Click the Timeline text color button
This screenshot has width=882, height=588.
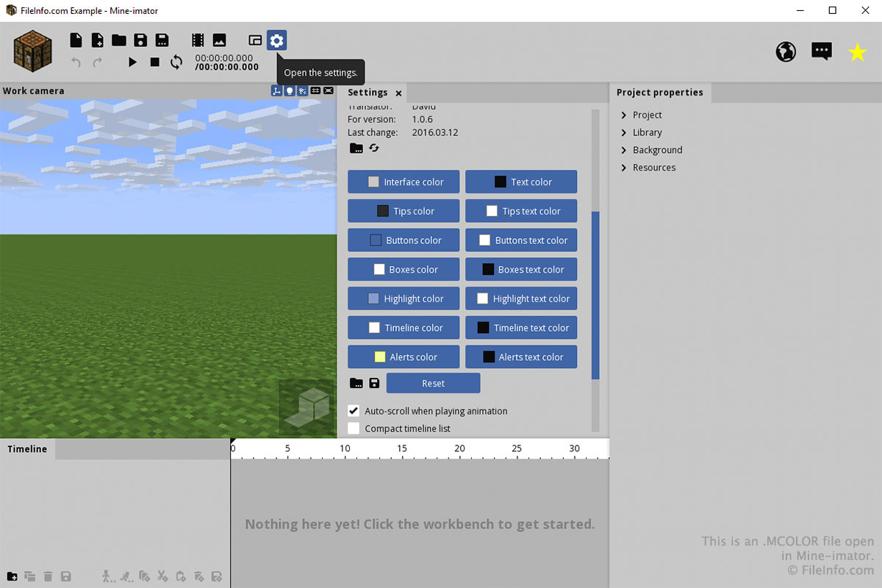point(521,328)
